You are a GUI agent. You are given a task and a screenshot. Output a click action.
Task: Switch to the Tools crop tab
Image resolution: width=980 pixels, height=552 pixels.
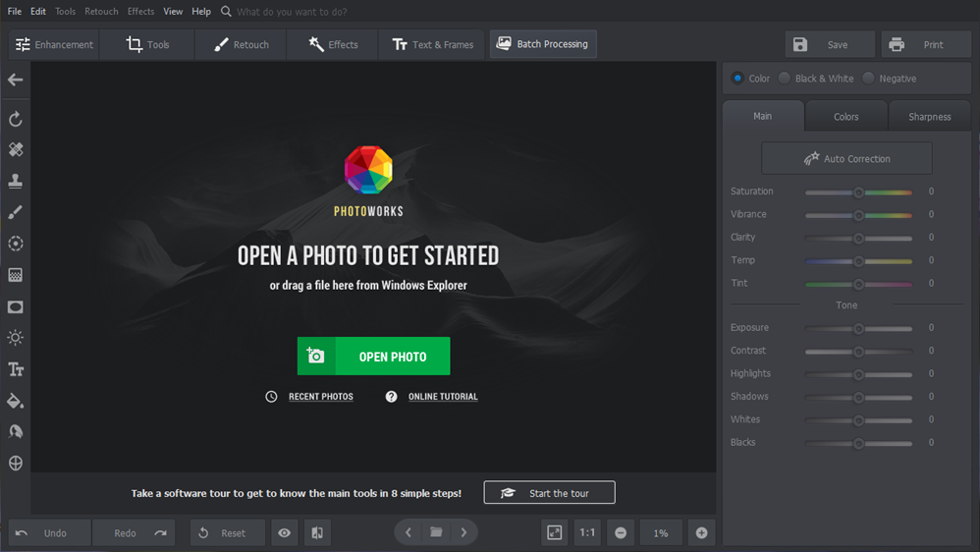click(147, 44)
